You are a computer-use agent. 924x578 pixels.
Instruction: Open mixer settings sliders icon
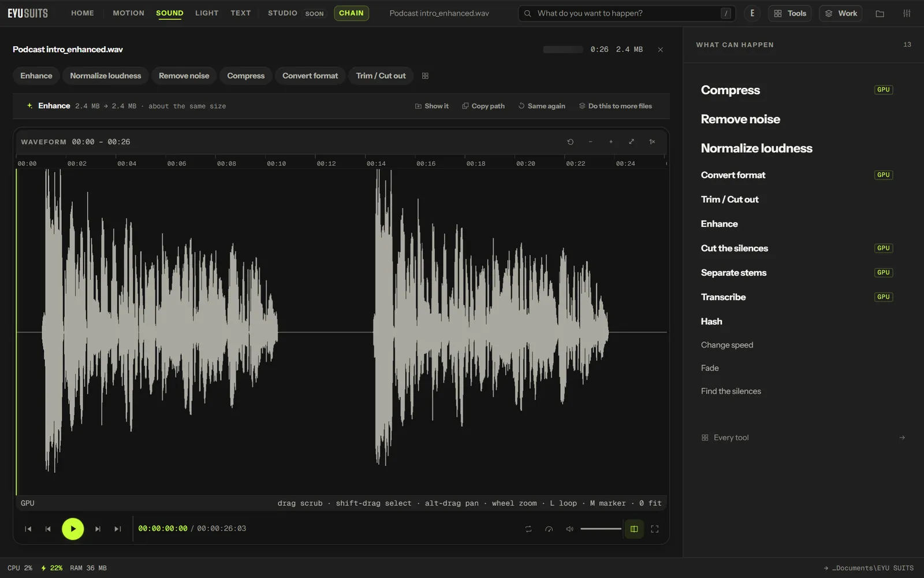907,13
